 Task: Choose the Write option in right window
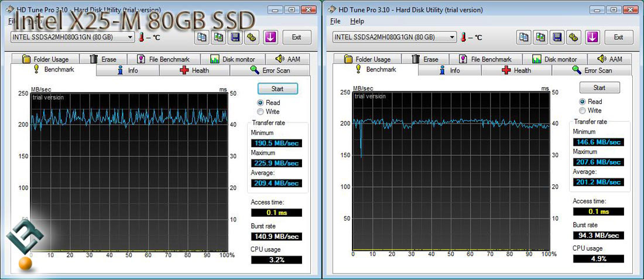click(x=583, y=110)
